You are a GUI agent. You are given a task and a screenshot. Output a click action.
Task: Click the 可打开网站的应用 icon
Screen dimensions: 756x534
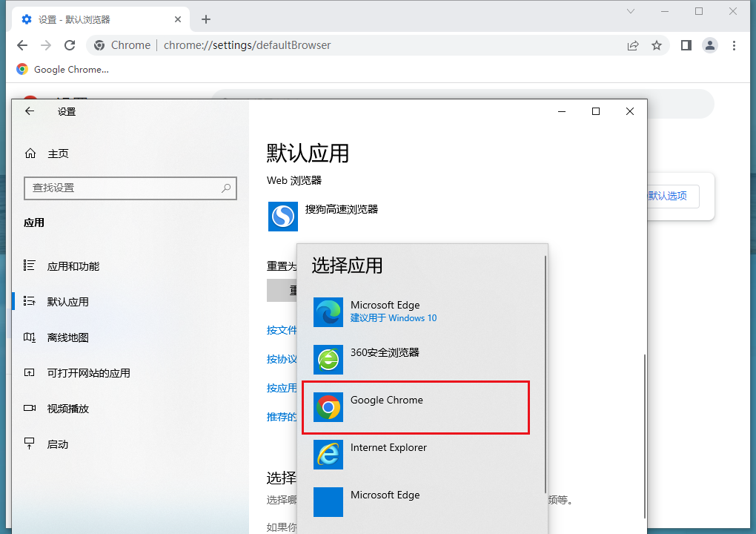coord(30,372)
